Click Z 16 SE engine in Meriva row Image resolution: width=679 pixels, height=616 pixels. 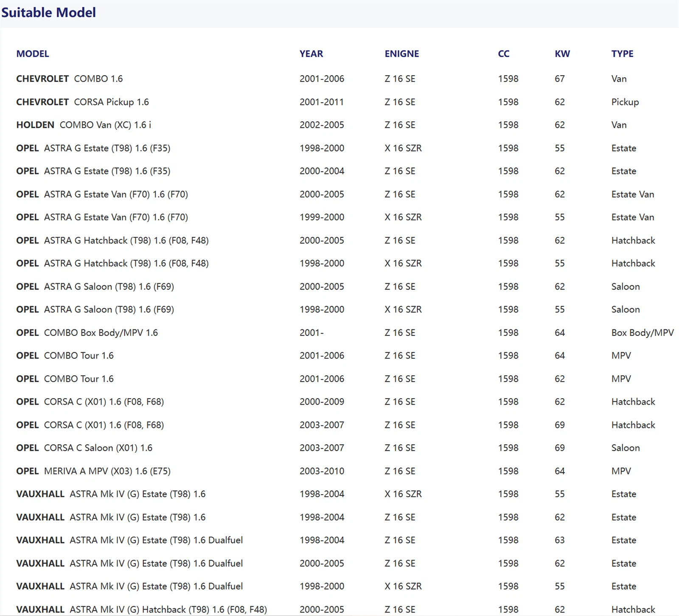click(x=400, y=471)
